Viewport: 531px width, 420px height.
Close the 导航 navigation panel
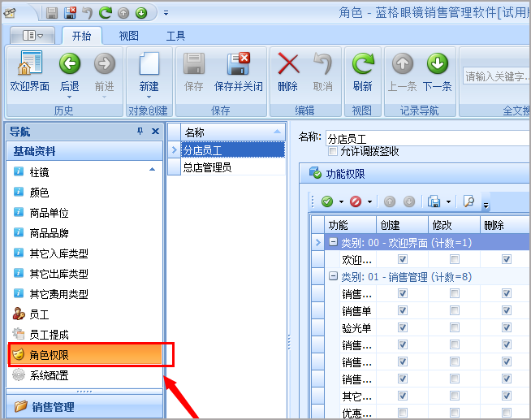pos(155,131)
